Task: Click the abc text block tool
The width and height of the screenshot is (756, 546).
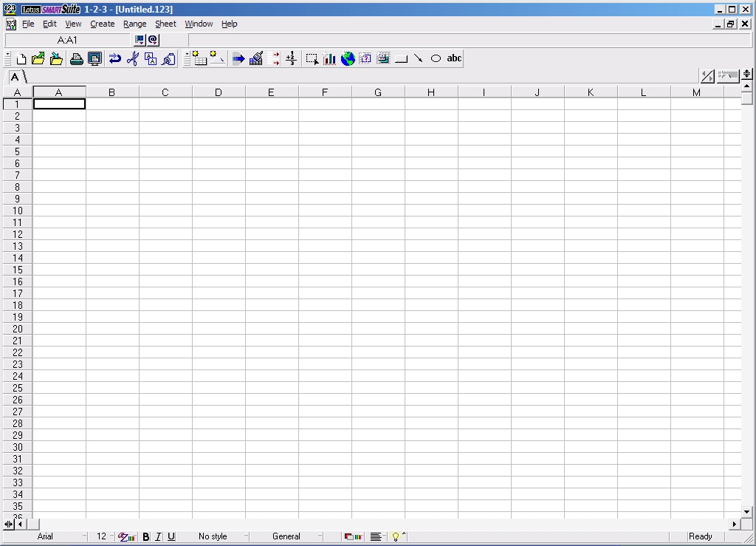Action: (x=454, y=59)
